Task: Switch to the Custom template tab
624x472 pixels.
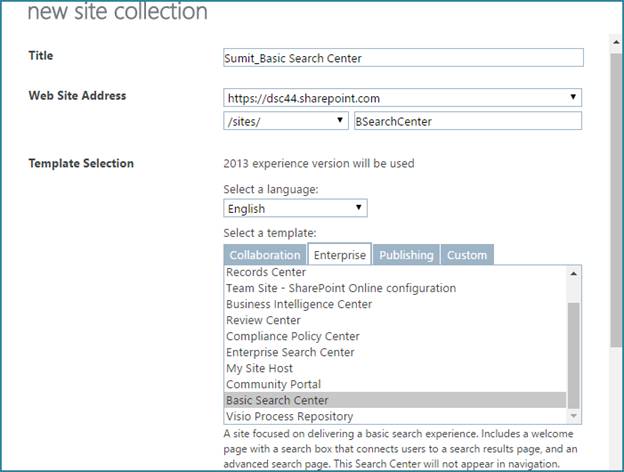Action: pos(467,255)
